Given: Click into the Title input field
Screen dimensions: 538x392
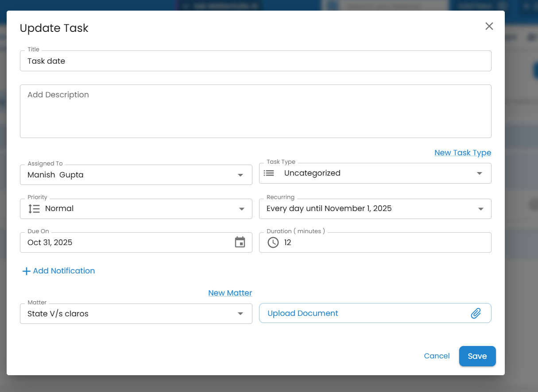Looking at the screenshot, I should (x=255, y=61).
